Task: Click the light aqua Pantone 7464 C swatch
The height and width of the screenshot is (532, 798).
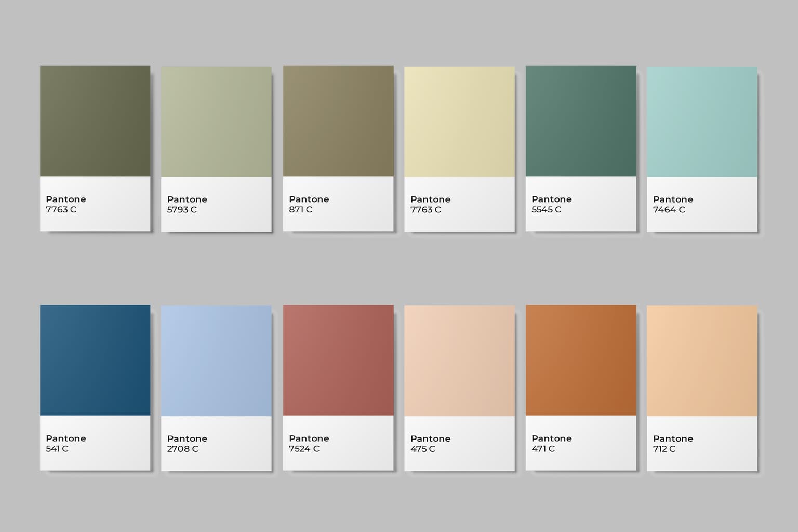Action: [702, 122]
